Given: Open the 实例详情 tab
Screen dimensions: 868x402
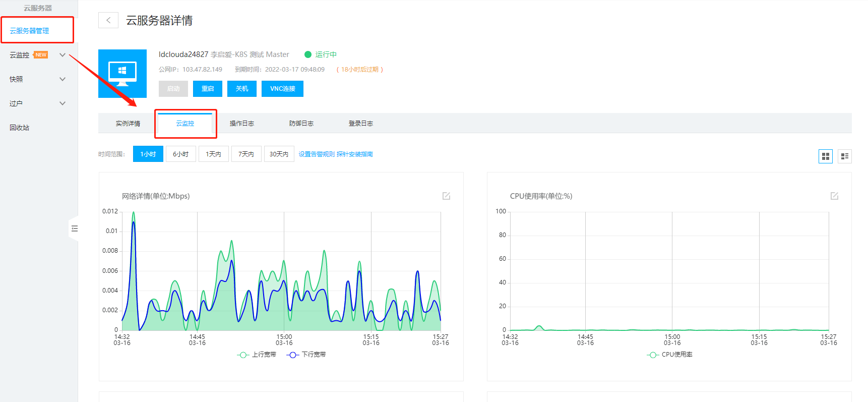Looking at the screenshot, I should (x=128, y=124).
